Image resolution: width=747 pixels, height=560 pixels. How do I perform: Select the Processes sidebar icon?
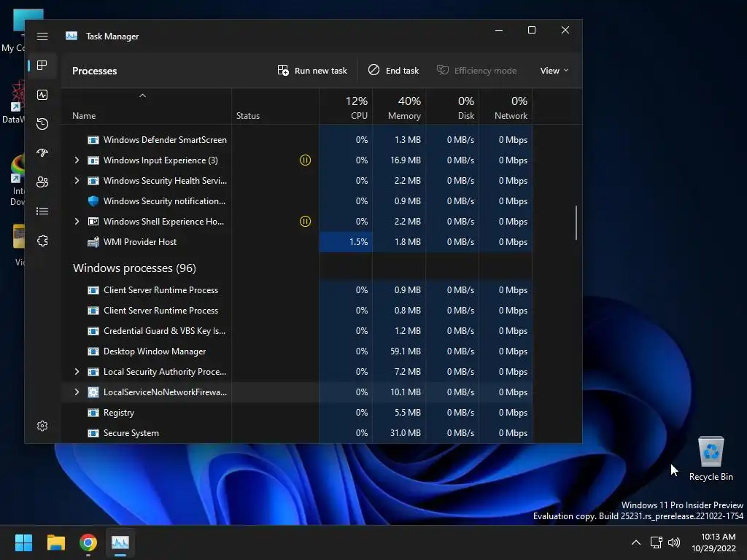[42, 65]
